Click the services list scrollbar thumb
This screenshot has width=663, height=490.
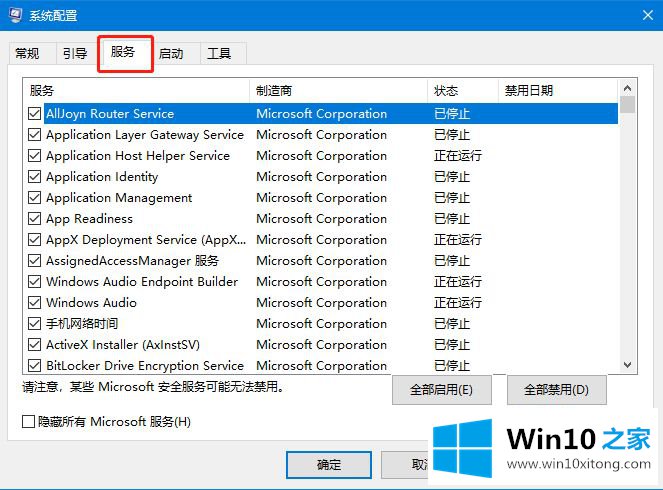click(627, 104)
